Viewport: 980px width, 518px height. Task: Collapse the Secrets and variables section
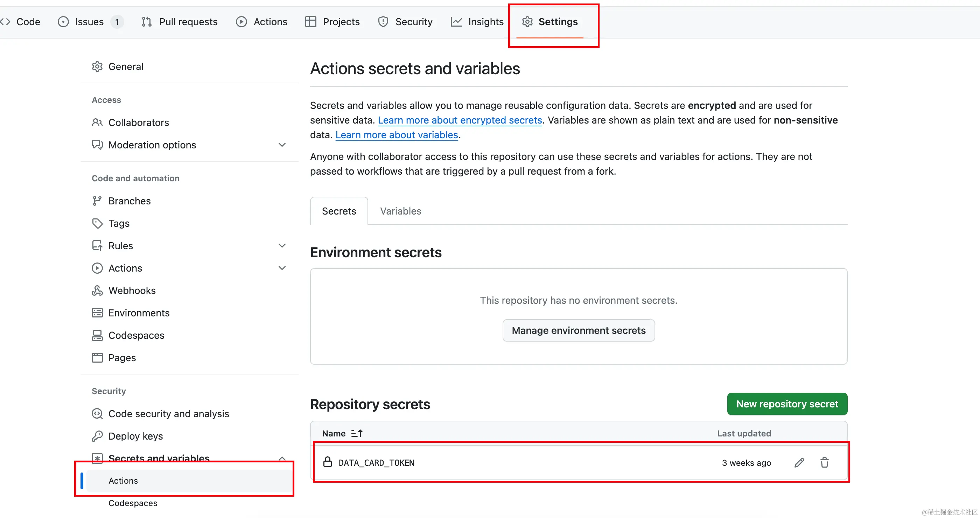point(282,457)
